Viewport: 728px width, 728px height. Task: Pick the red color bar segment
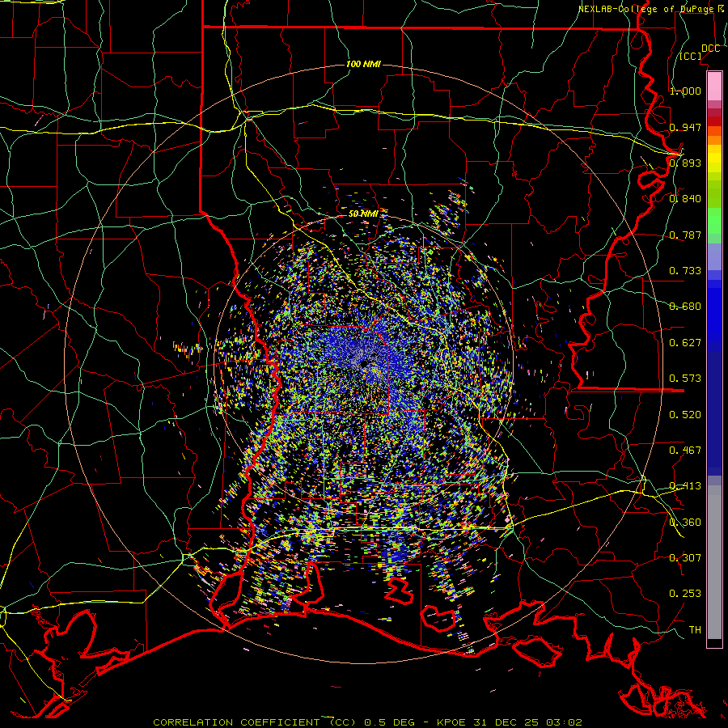[714, 121]
